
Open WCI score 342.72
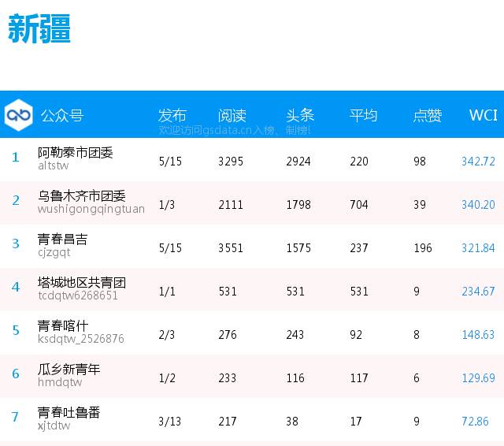[478, 161]
